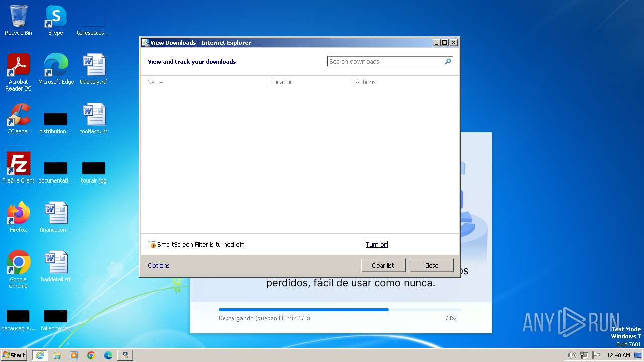Open File Explorer from the taskbar
644x362 pixels.
(x=57, y=355)
